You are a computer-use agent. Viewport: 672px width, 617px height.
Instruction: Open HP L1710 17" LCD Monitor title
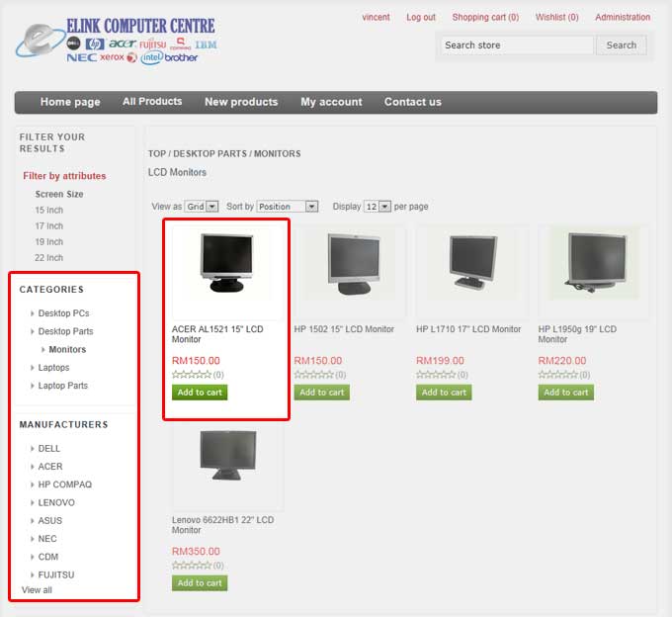click(x=468, y=329)
